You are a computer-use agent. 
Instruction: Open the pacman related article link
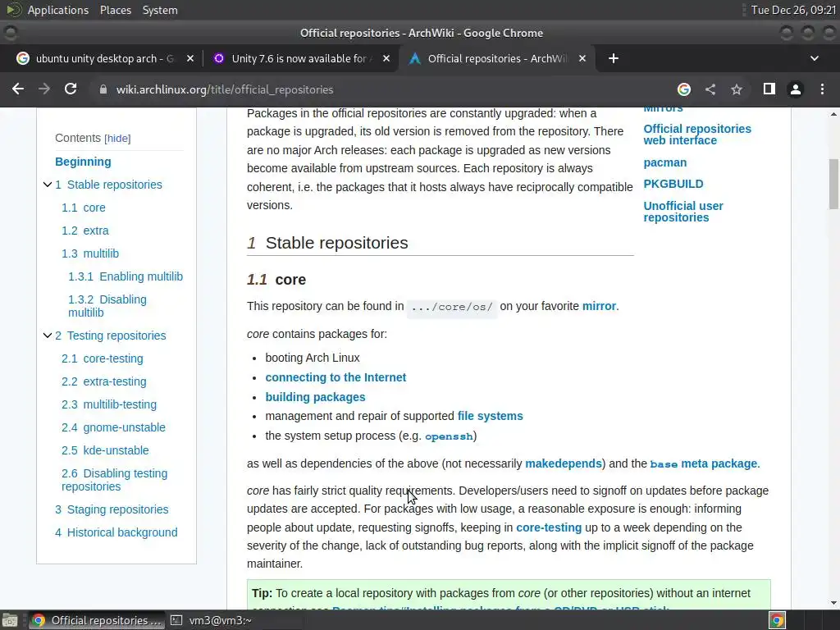point(664,162)
